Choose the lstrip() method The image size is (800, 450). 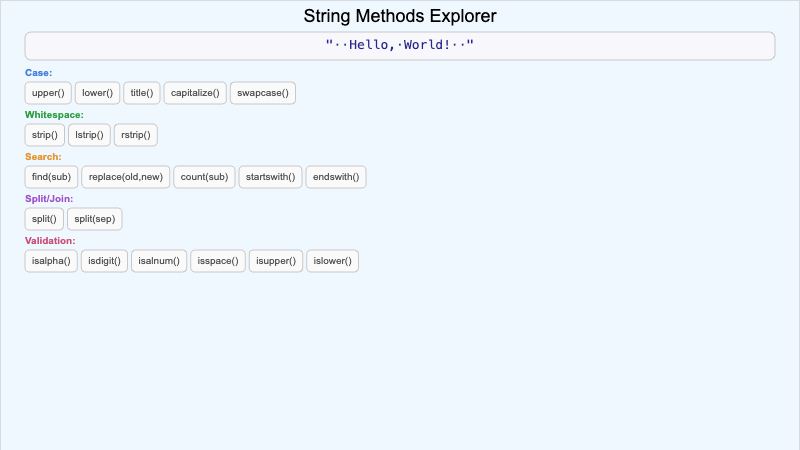click(x=89, y=135)
